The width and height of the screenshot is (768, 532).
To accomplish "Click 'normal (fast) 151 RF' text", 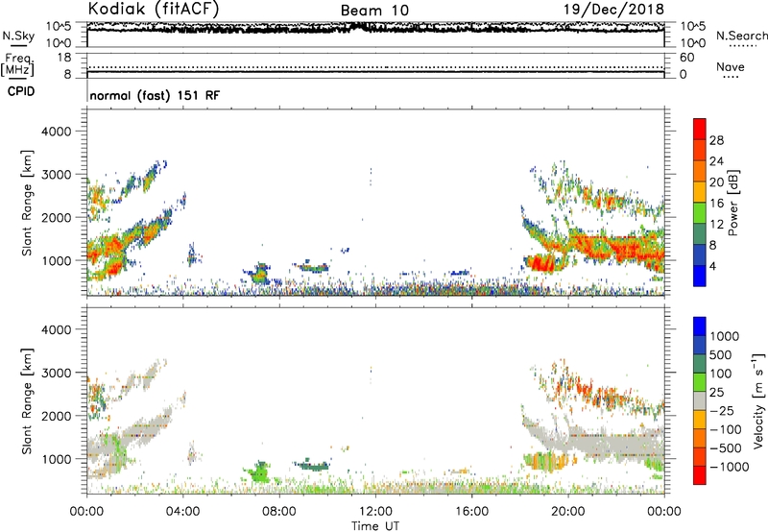I will pyautogui.click(x=155, y=95).
